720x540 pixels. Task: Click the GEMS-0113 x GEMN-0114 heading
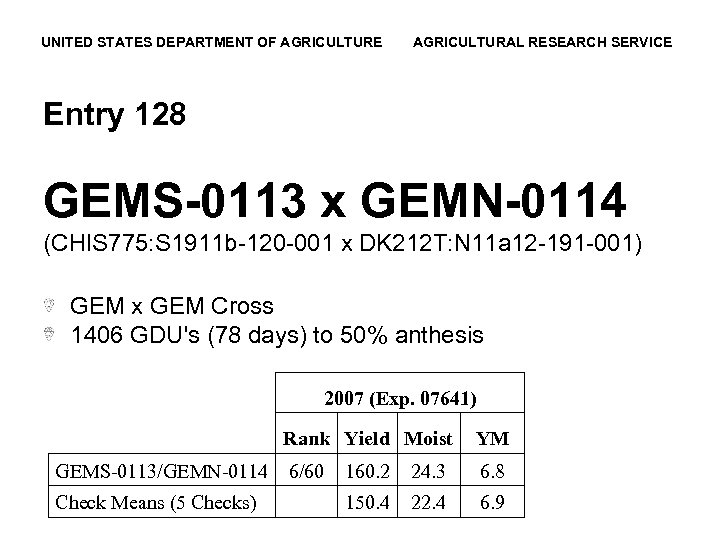point(335,200)
